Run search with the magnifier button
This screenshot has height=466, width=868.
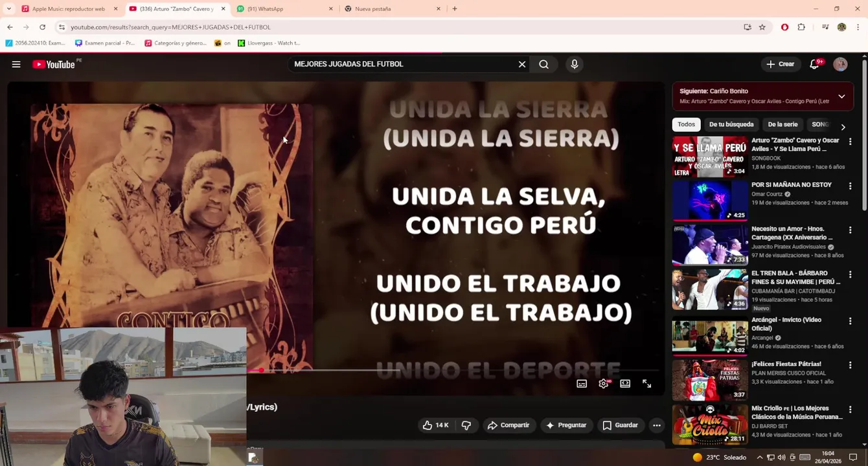(544, 64)
